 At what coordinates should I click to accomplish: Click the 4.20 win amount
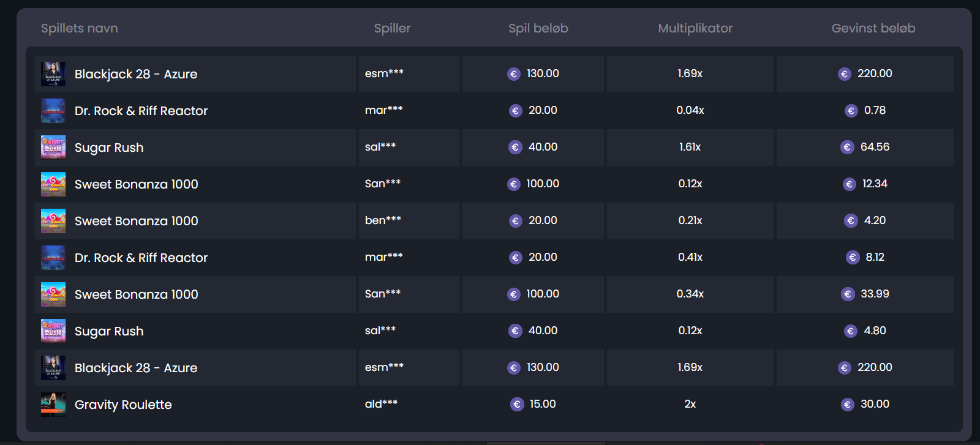pos(875,220)
